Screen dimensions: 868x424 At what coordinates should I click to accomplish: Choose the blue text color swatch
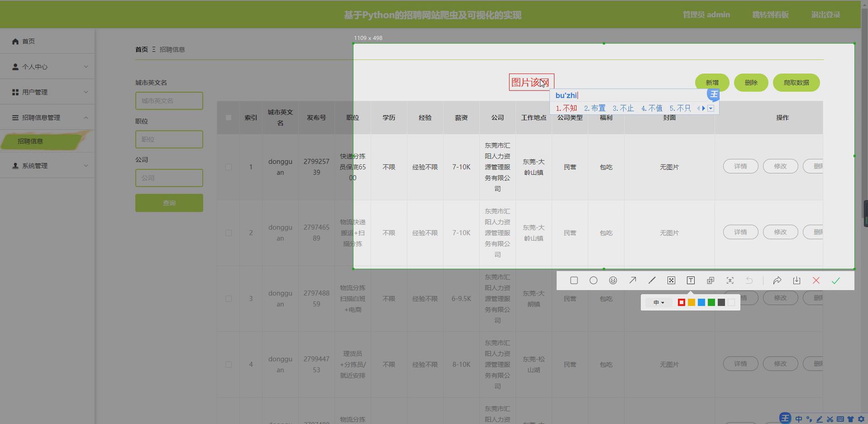tap(701, 303)
